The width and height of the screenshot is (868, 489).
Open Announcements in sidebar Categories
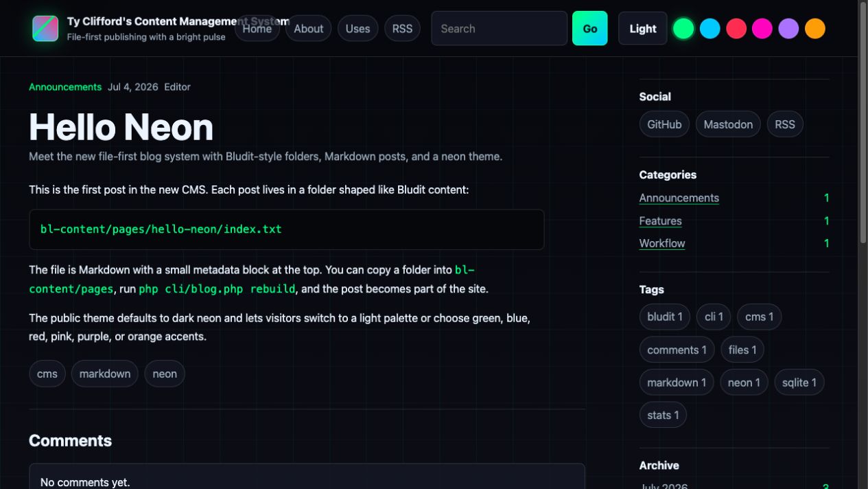pos(679,198)
